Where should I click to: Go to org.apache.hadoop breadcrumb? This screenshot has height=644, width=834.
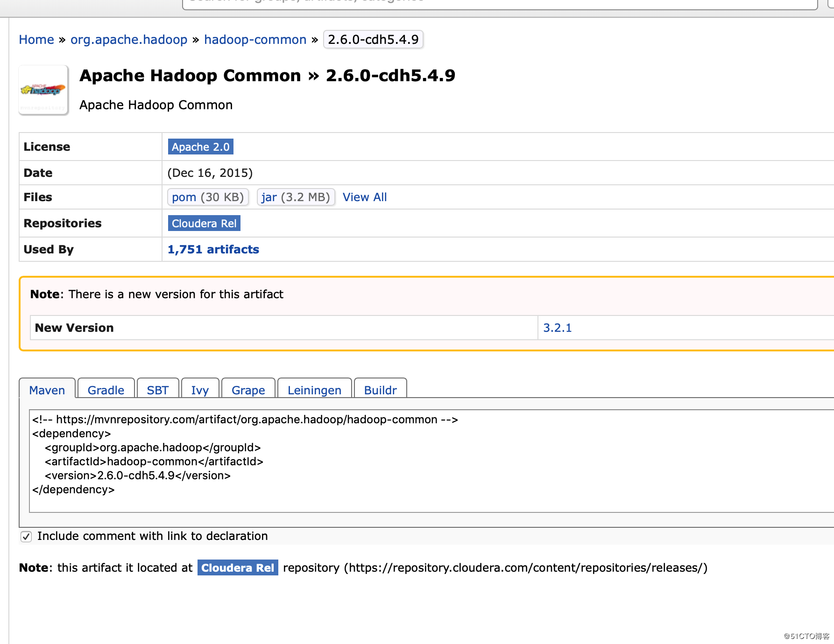129,40
